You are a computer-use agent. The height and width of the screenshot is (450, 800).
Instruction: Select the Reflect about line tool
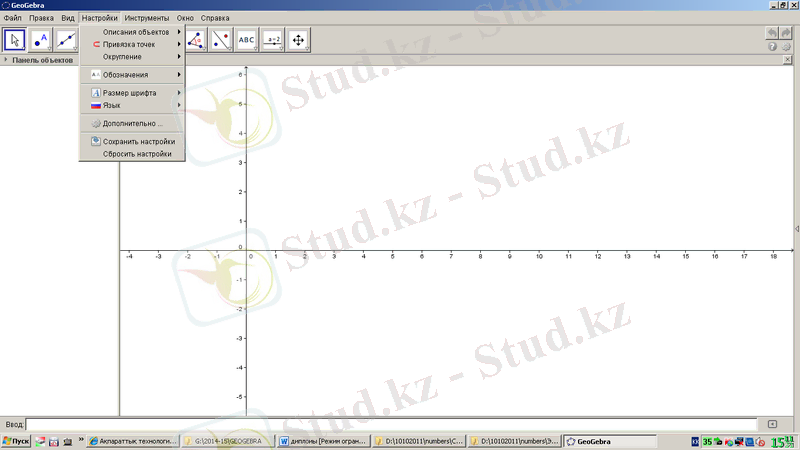[x=221, y=40]
